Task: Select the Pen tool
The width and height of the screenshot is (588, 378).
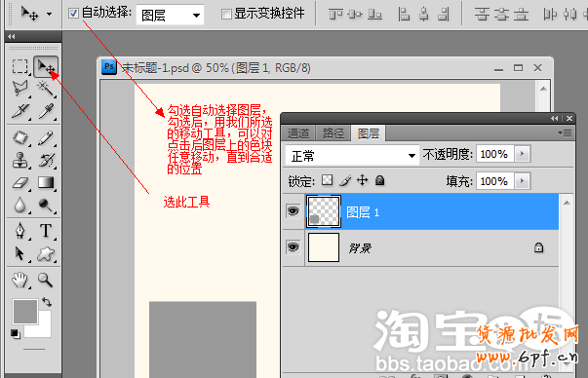Action: [x=20, y=231]
